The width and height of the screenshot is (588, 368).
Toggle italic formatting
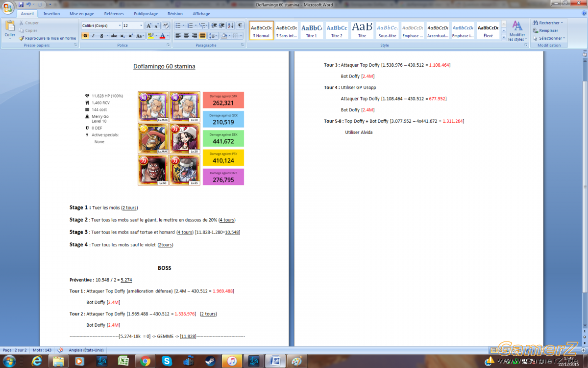(x=93, y=36)
